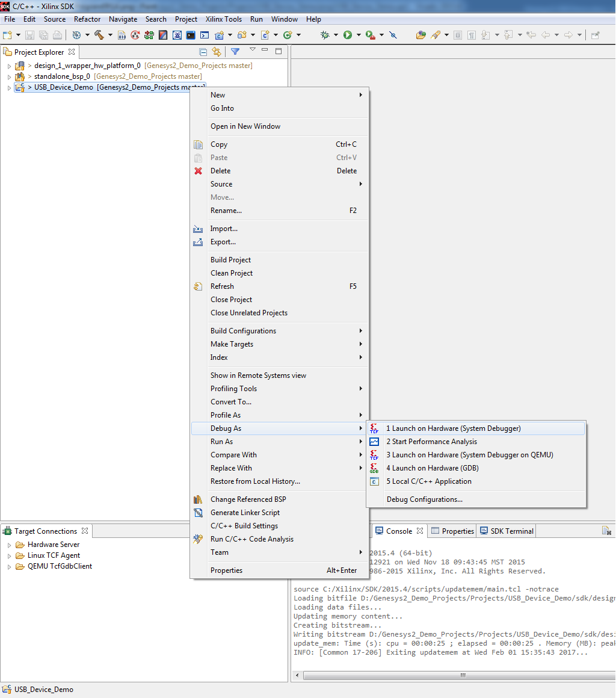Click the Open Type folder icon in the toolbar
The width and height of the screenshot is (616, 698).
pos(420,35)
